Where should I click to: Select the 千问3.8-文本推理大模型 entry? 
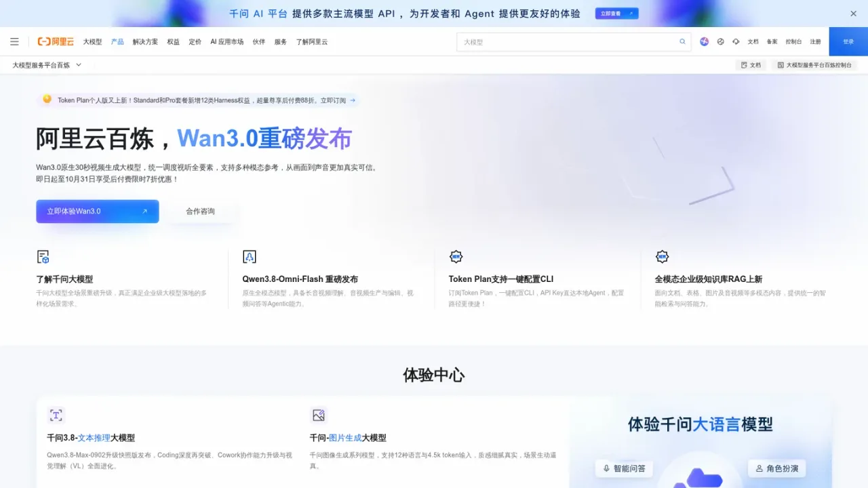click(x=91, y=438)
